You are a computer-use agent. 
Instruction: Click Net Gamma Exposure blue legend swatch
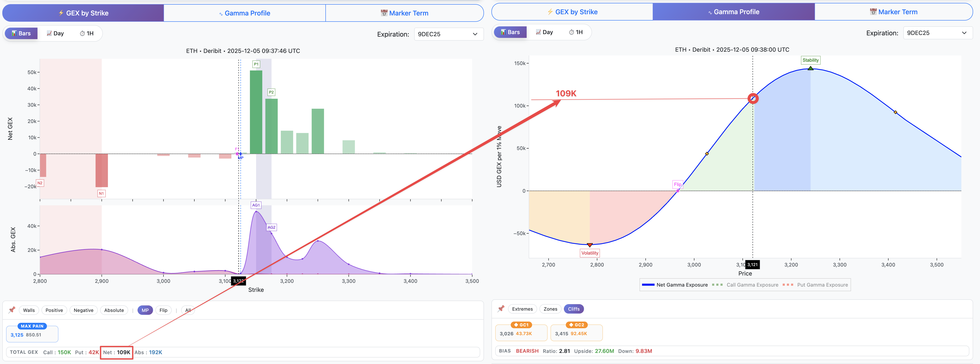[x=648, y=285]
